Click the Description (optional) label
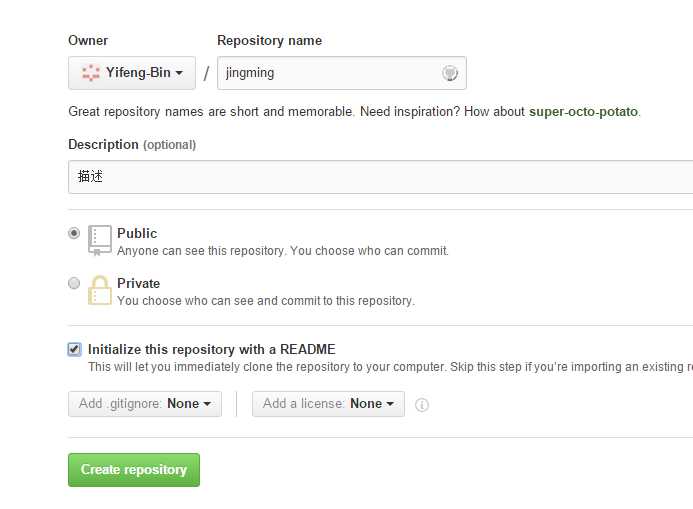693x509 pixels. coord(132,144)
